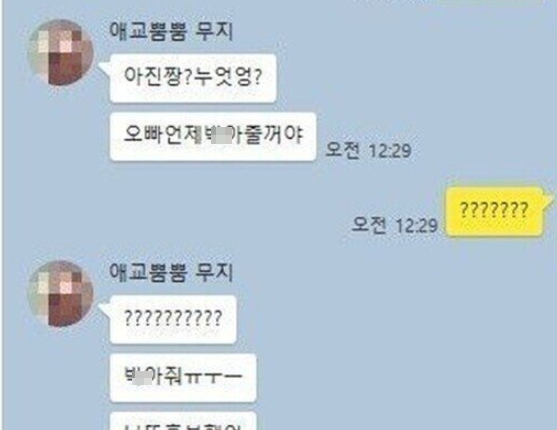This screenshot has height=430, width=557.
Task: Select the message bubble 아진짱?누엇엉?
Action: click(193, 78)
